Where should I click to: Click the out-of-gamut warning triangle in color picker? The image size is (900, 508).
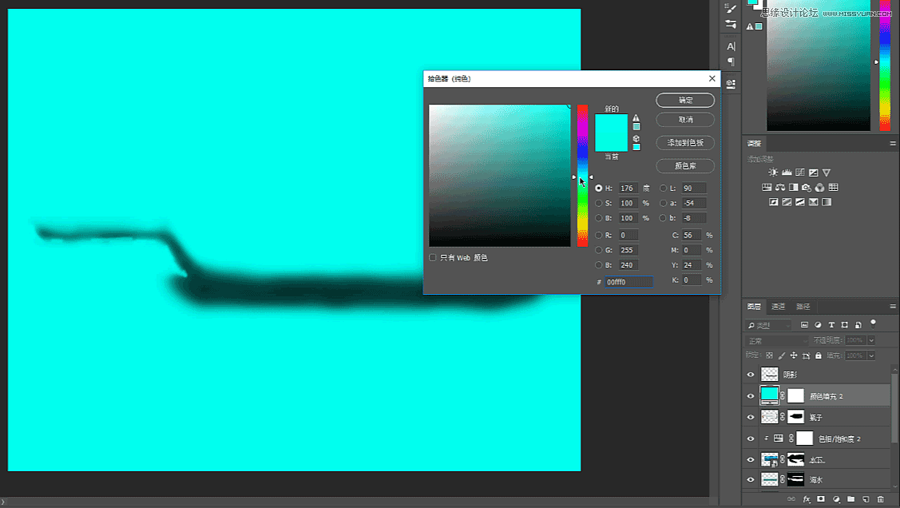636,118
